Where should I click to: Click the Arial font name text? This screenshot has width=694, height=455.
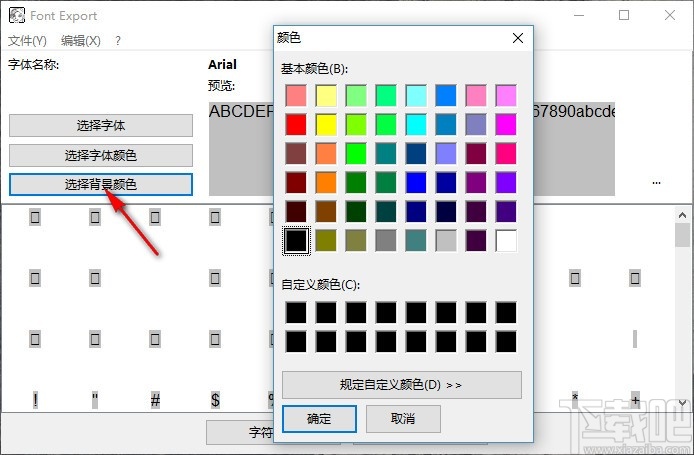tap(222, 65)
